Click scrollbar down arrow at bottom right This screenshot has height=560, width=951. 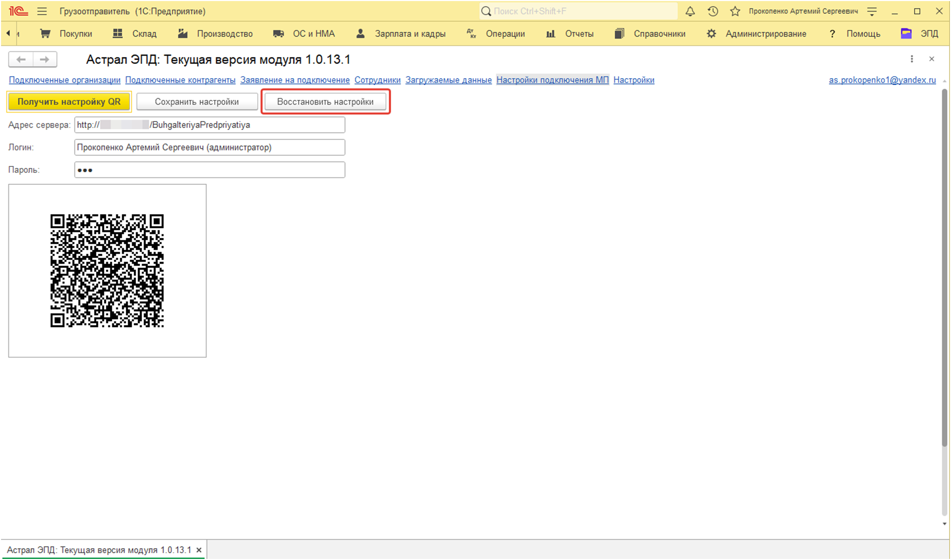(x=944, y=524)
